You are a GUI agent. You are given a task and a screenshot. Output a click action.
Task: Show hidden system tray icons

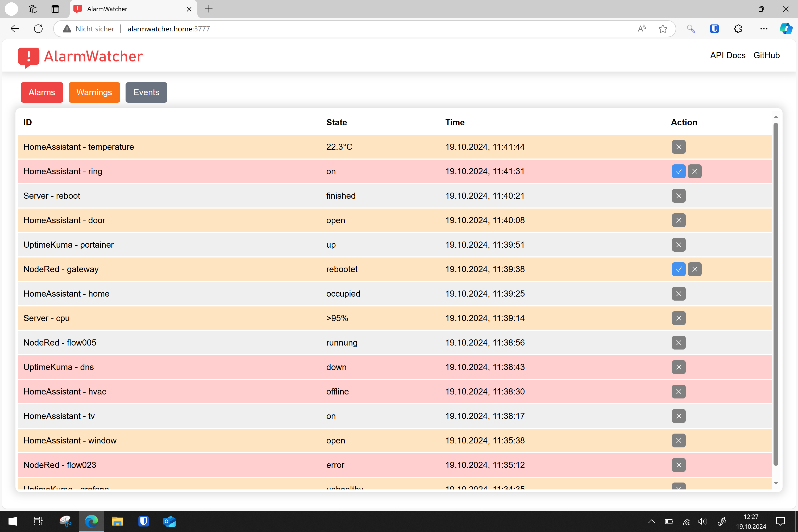pos(651,521)
